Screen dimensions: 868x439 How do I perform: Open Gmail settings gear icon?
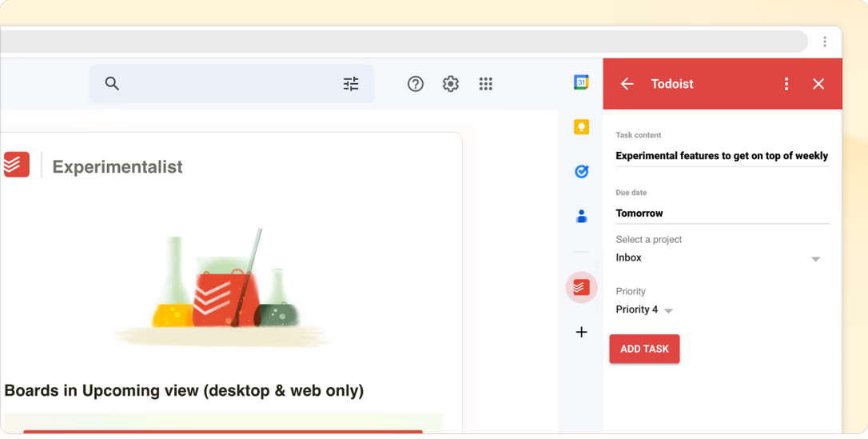point(451,84)
